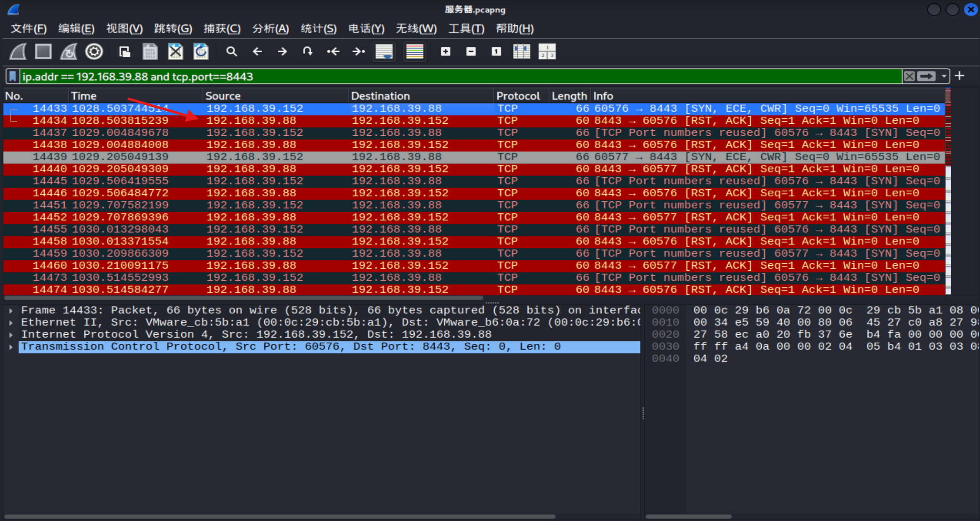
Task: Click resize columns to content icon
Action: 522,52
